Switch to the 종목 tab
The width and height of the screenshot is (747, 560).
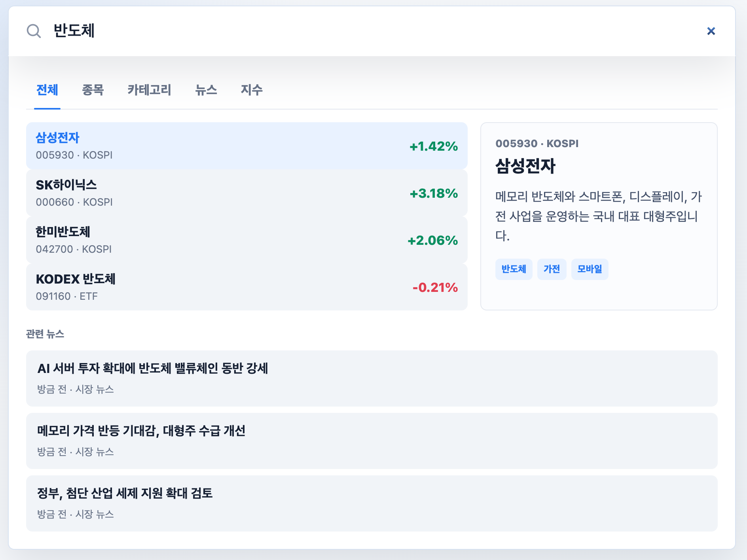pos(93,90)
